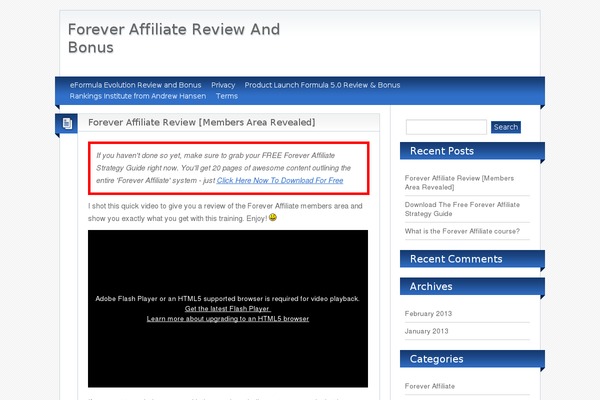Screen dimensions: 600x400
Task: Click 'Click Here Now To Download For Free' link
Action: [x=280, y=180]
